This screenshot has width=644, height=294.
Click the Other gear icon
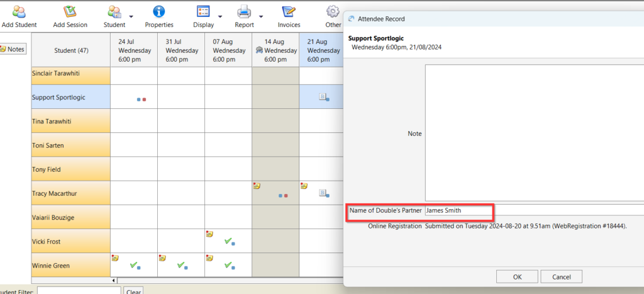pyautogui.click(x=333, y=11)
